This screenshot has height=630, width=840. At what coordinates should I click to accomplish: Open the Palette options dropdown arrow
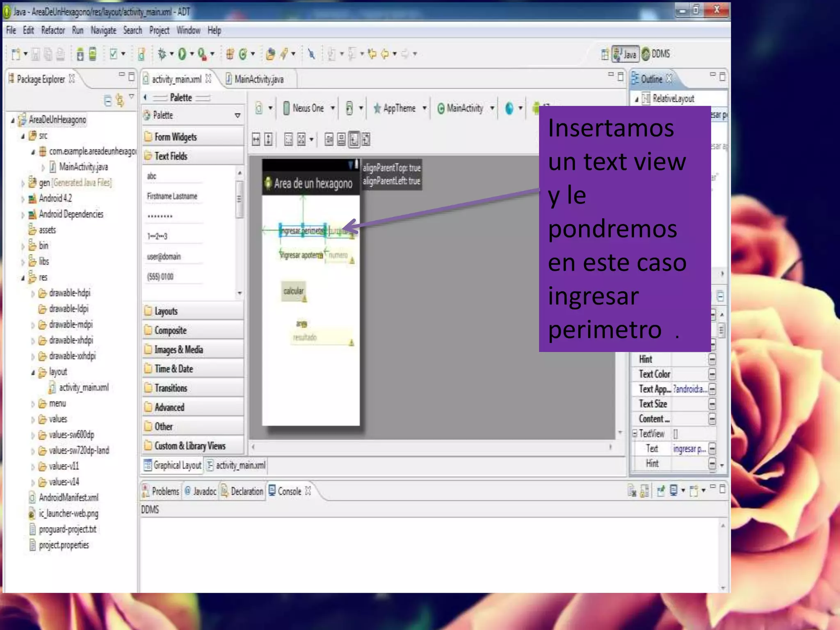pyautogui.click(x=237, y=116)
